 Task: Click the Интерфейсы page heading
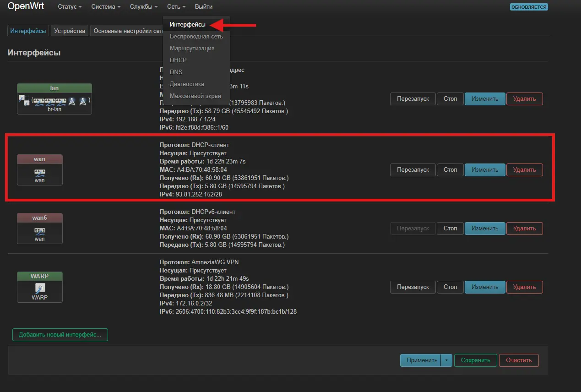[x=34, y=53]
